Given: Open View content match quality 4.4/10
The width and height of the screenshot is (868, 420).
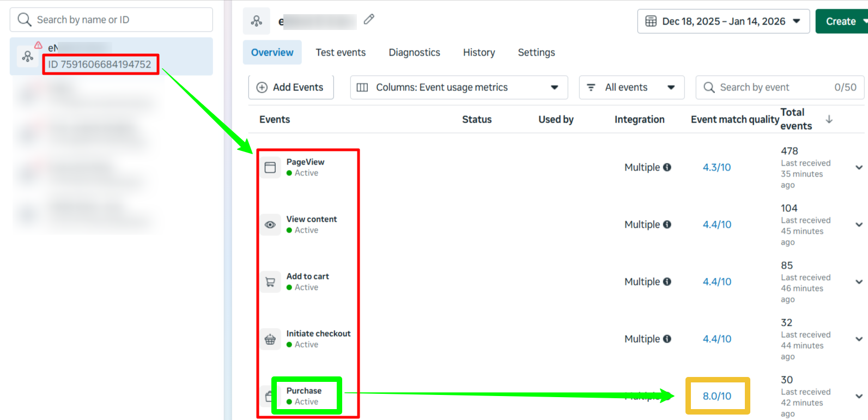Looking at the screenshot, I should click(x=717, y=224).
